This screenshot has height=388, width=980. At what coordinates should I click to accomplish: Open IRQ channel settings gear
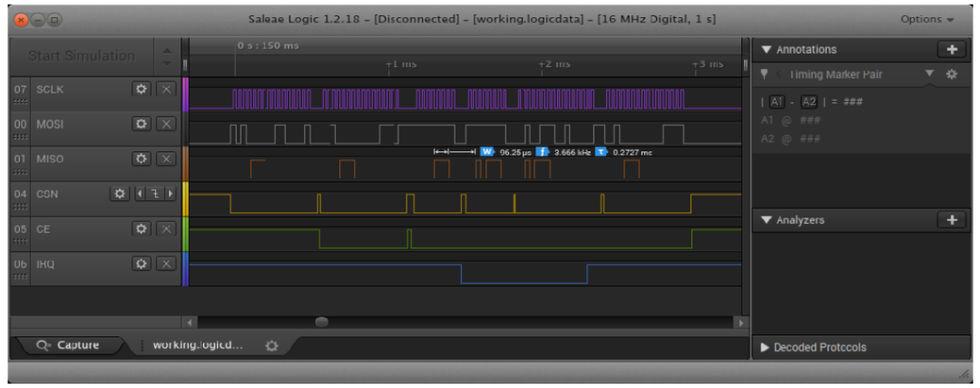point(142,265)
